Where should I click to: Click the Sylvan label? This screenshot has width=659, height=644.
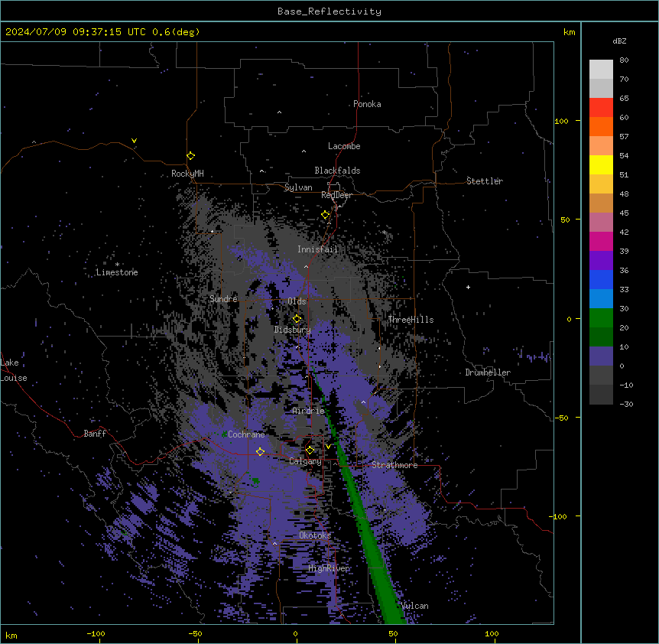point(298,187)
